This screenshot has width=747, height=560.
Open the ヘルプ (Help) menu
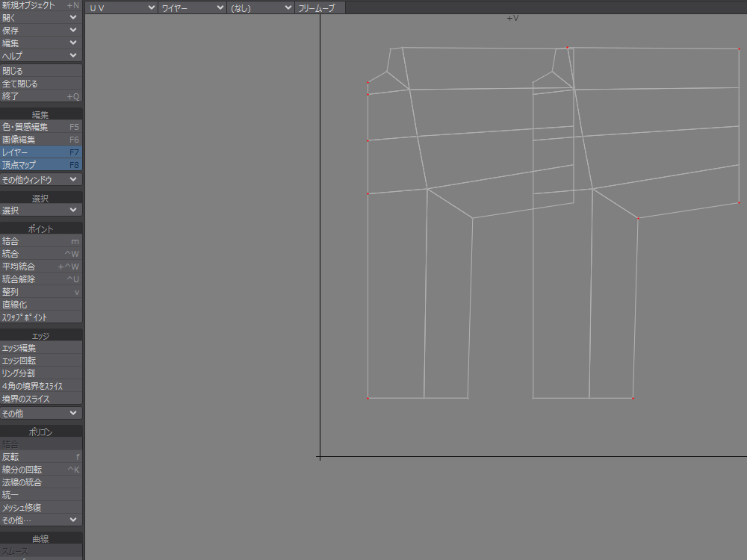[x=40, y=56]
